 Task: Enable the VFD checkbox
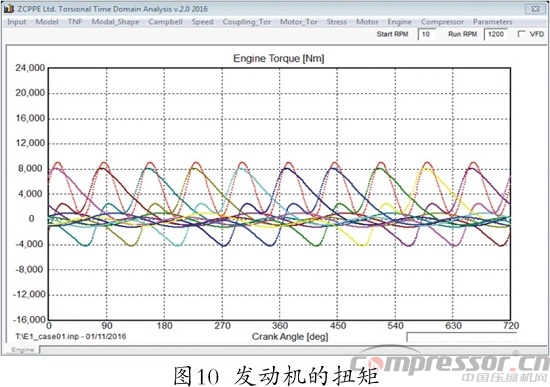(522, 34)
